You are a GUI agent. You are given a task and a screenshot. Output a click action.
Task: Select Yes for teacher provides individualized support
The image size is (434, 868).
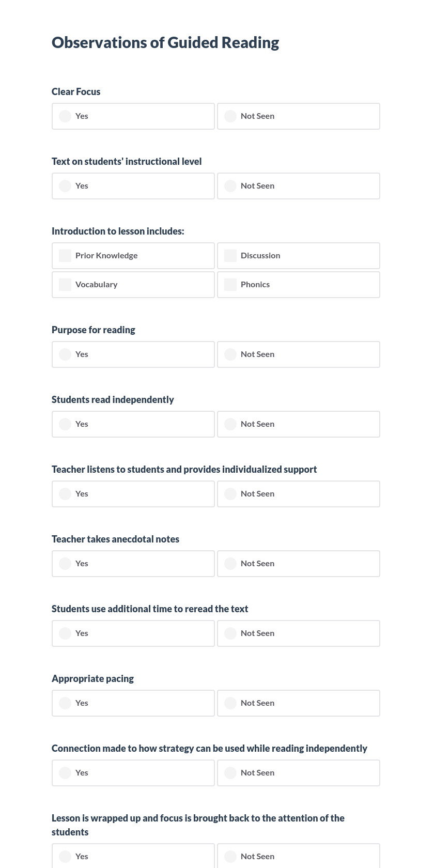pos(65,494)
